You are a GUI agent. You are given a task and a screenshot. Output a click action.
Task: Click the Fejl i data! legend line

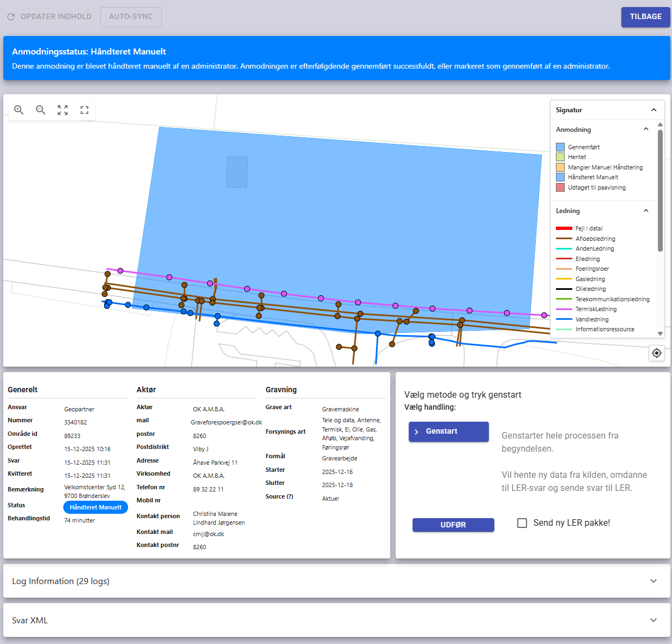564,228
